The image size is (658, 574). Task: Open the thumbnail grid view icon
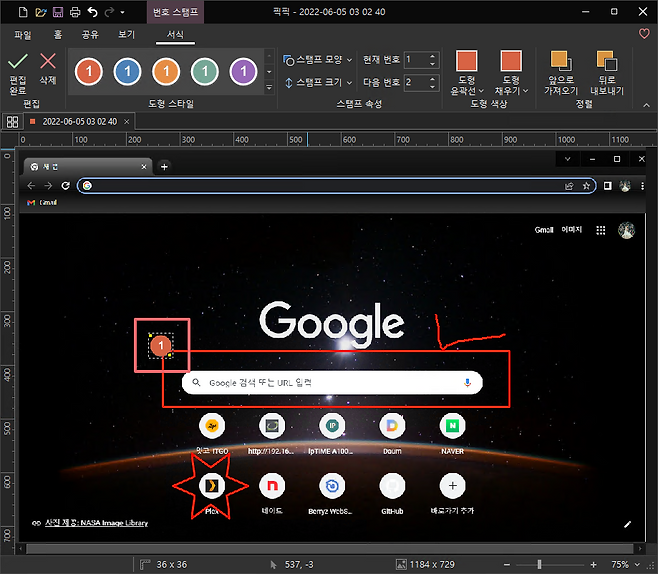point(13,122)
